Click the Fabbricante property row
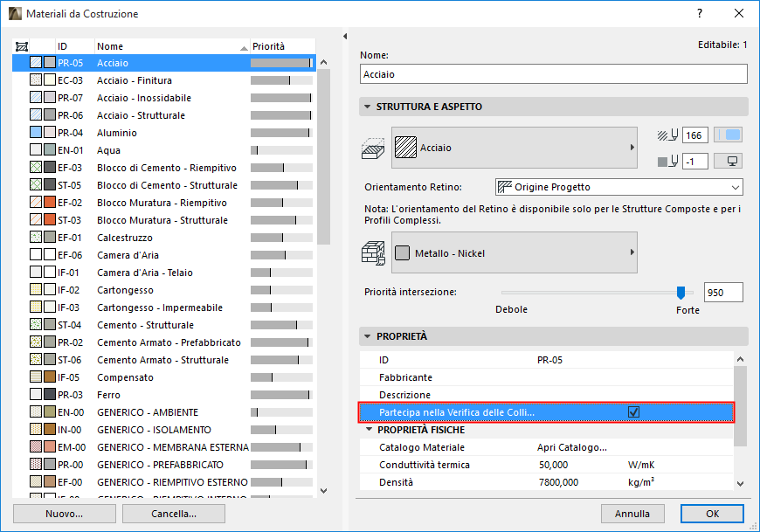The image size is (760, 532). [547, 377]
